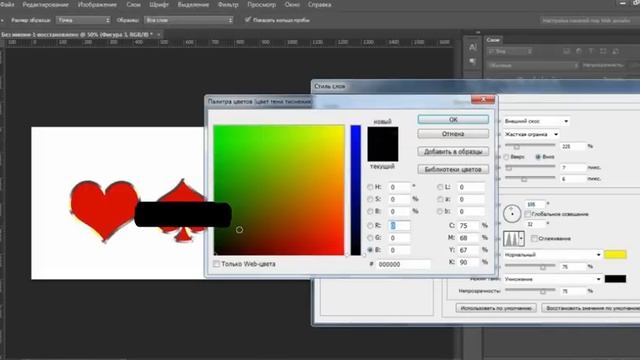The height and width of the screenshot is (360, 640).
Task: Select the R red radio button
Action: [x=370, y=225]
